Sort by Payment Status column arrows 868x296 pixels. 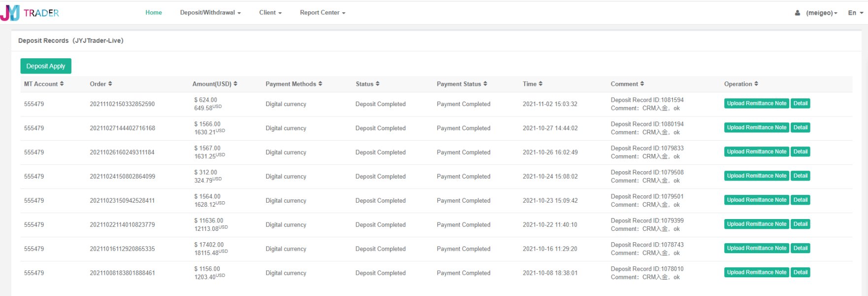485,84
